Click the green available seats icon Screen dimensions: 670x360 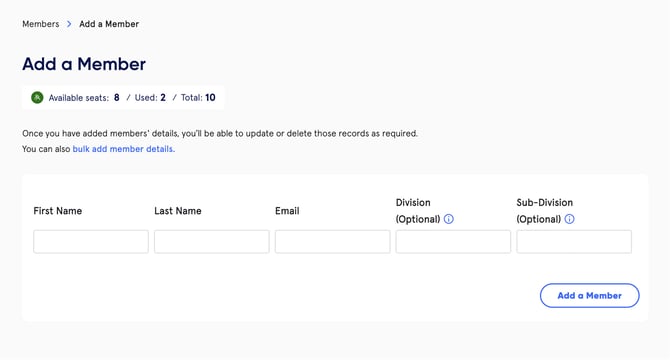click(37, 98)
